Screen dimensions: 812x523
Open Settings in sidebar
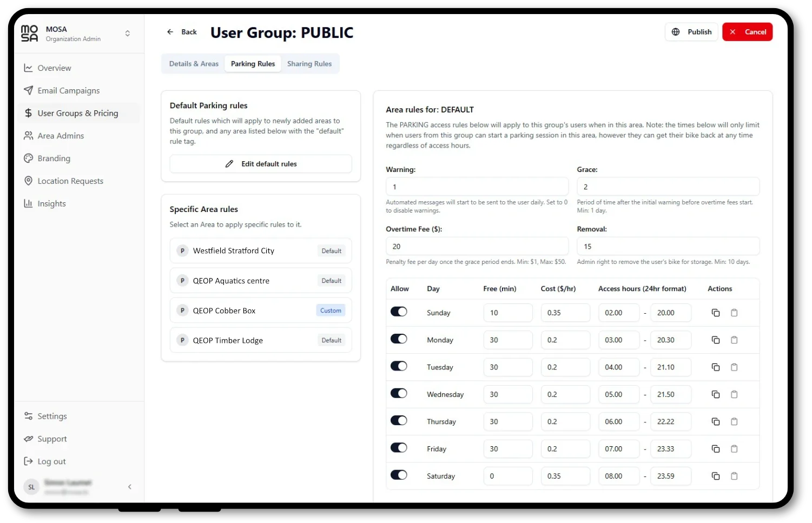click(x=78, y=416)
